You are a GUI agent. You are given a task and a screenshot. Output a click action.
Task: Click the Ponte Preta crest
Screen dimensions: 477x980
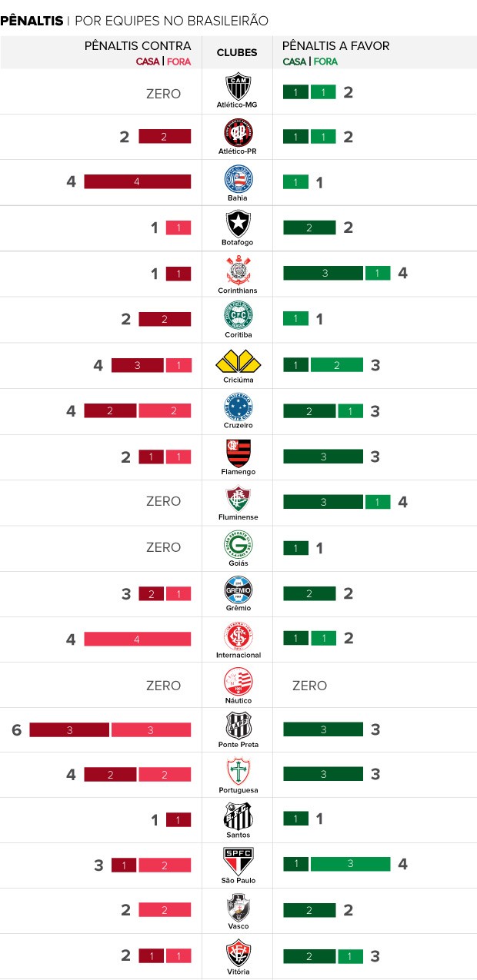point(237,725)
